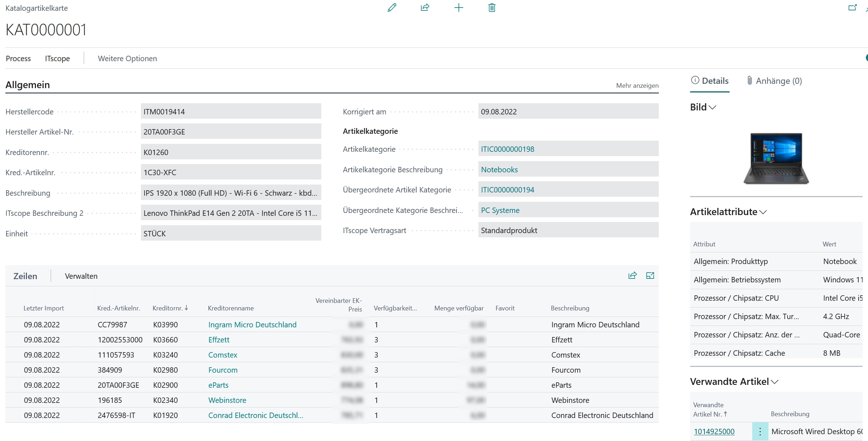Open Ingram Micro Deutschland vendor link
This screenshot has height=441, width=868.
[252, 324]
